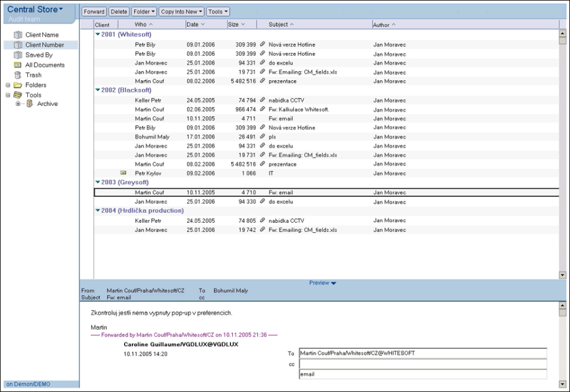Toggle the Folders tree node
Image resolution: width=570 pixels, height=392 pixels.
(8, 85)
